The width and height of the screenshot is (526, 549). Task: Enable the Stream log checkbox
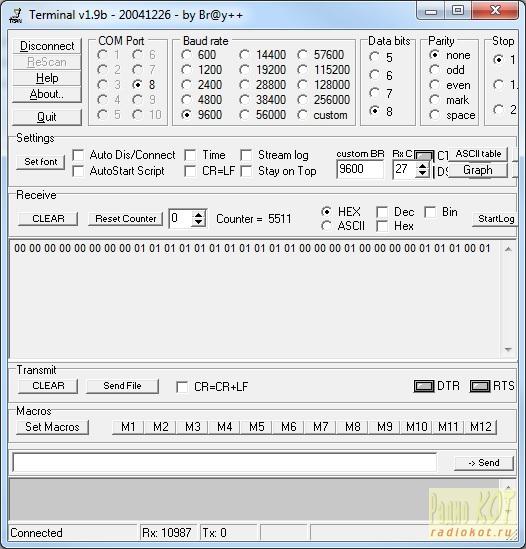pos(246,155)
